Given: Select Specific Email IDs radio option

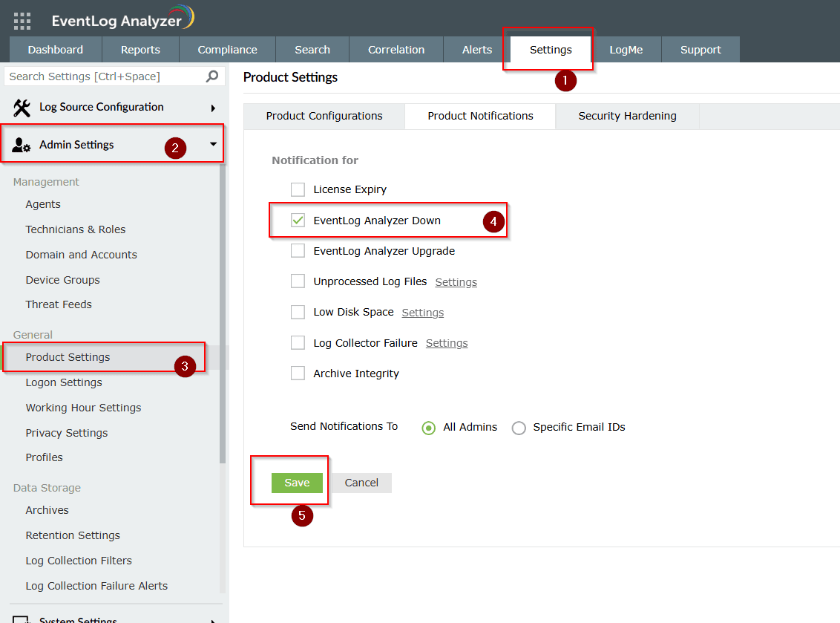Looking at the screenshot, I should point(519,428).
